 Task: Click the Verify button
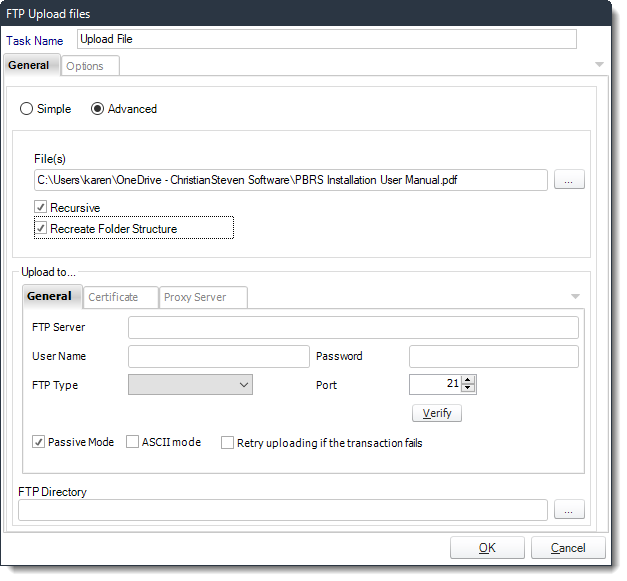point(437,413)
